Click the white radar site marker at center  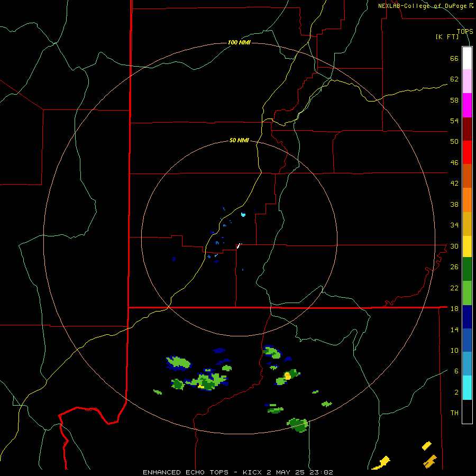click(x=239, y=245)
